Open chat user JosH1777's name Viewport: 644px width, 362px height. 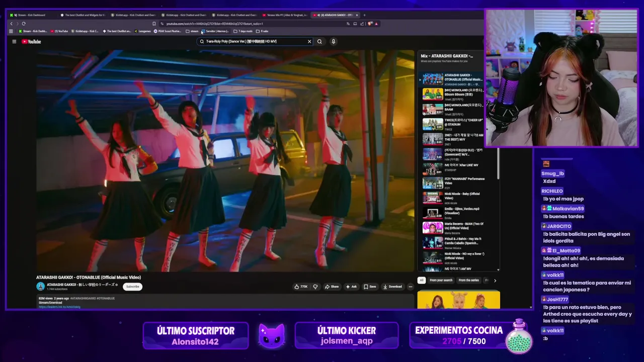pos(557,299)
